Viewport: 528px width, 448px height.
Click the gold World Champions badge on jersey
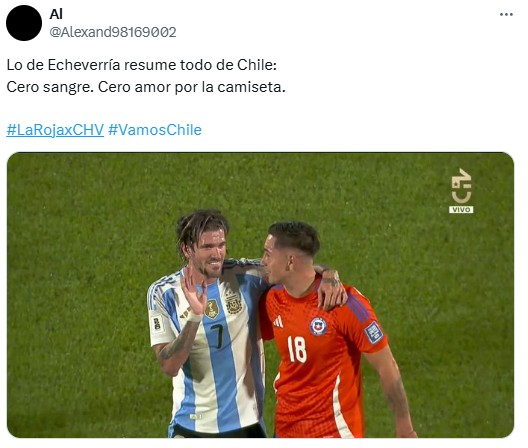(212, 309)
